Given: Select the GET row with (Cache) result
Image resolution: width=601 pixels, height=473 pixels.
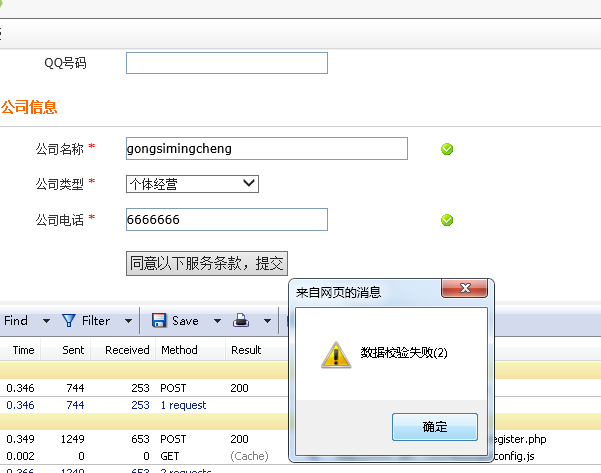Looking at the screenshot, I should (x=144, y=456).
